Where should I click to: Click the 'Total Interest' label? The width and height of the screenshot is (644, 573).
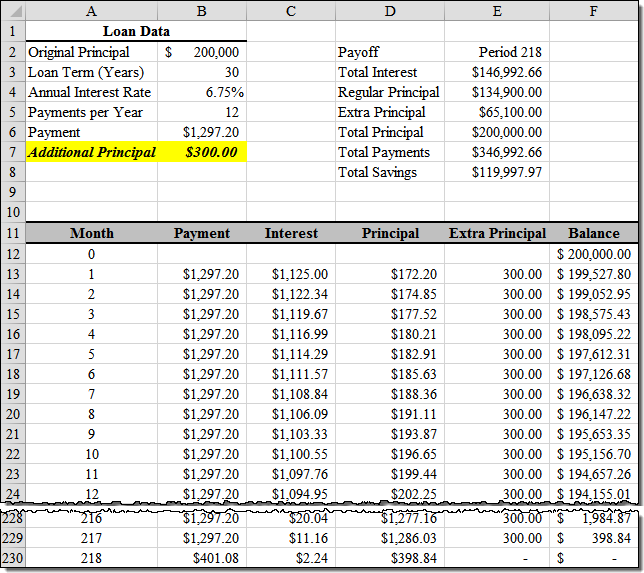click(x=390, y=72)
